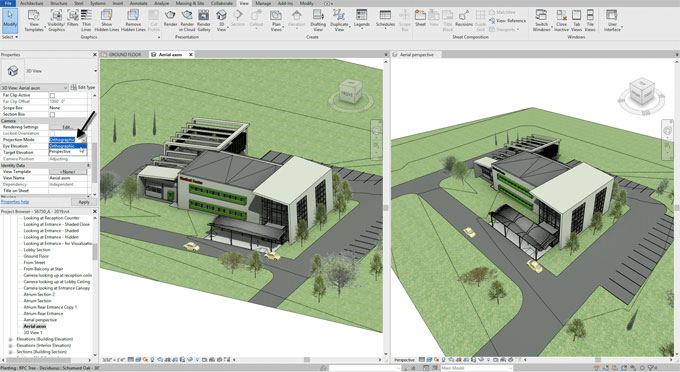Click Switch Windows
680x372 pixels.
pos(541,20)
